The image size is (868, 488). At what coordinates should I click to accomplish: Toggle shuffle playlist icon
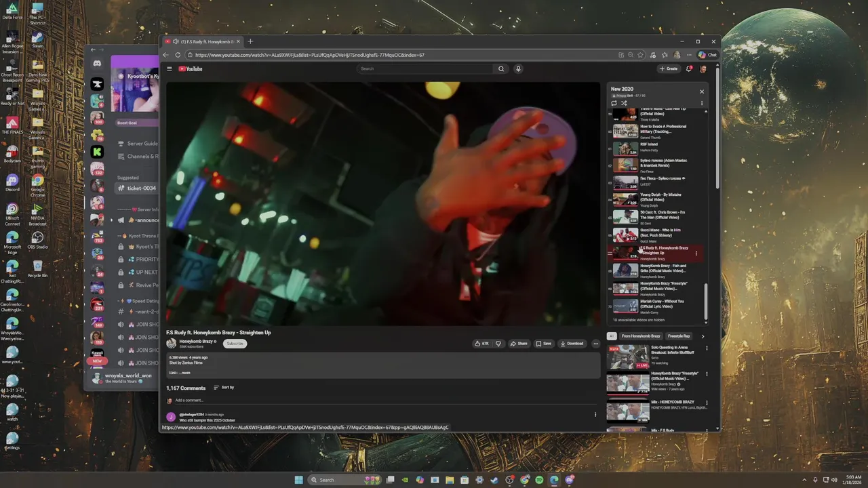(x=624, y=104)
